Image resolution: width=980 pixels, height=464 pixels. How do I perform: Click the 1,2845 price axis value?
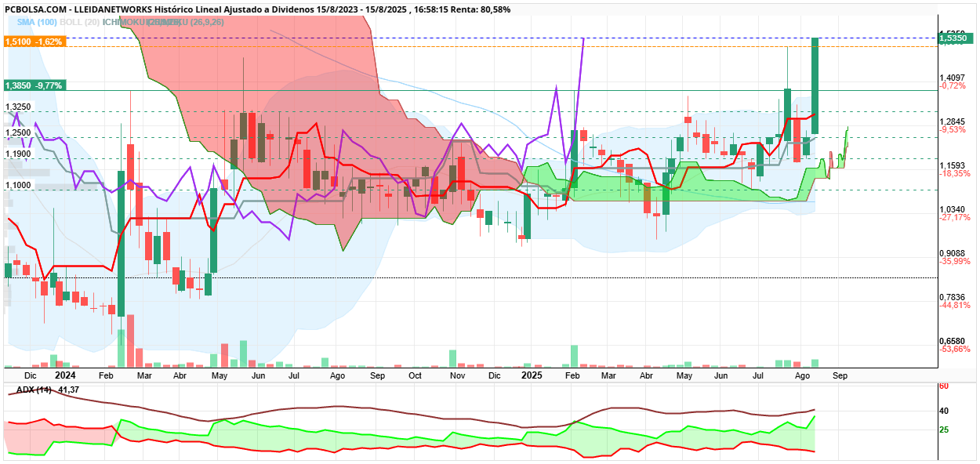pyautogui.click(x=951, y=121)
